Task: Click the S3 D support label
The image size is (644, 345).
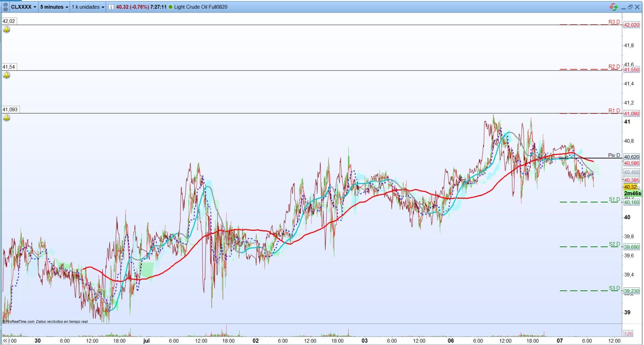Action: [614, 288]
